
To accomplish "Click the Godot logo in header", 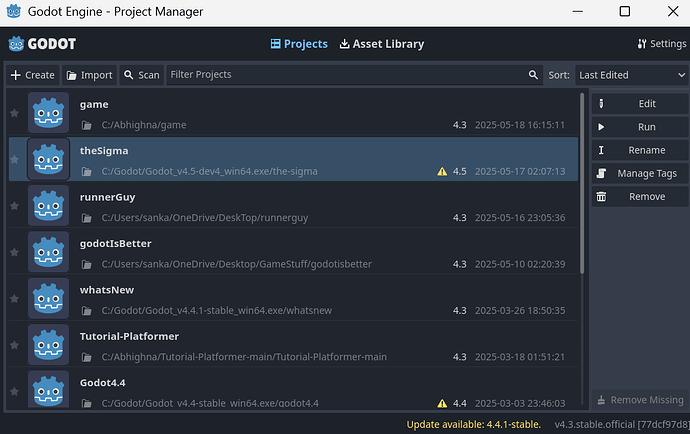I will coord(42,44).
